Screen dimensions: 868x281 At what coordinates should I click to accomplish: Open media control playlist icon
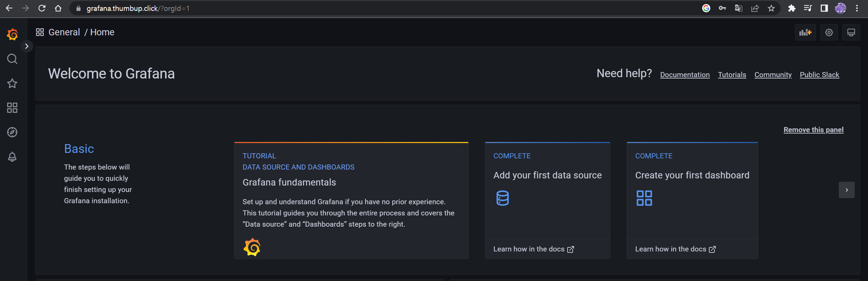(808, 8)
